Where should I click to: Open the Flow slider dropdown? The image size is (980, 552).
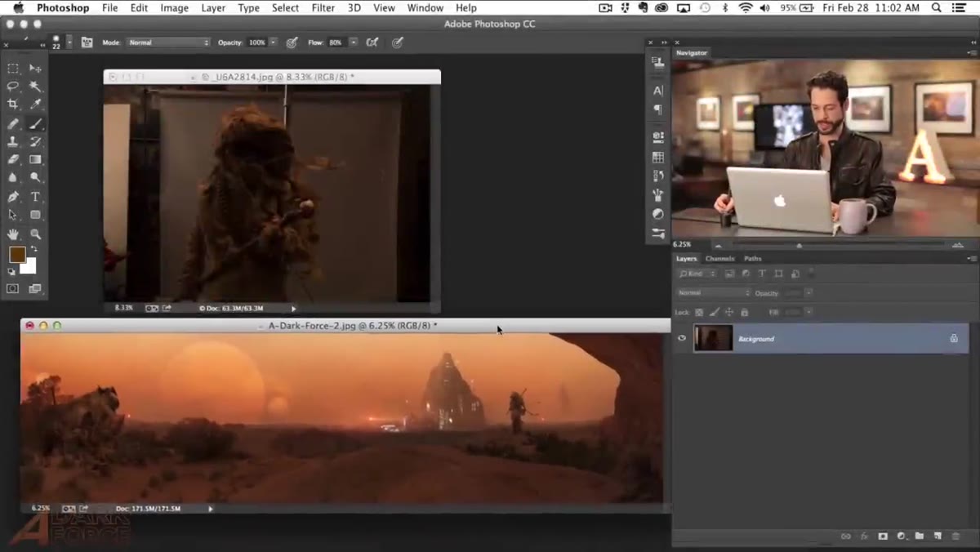pos(354,42)
